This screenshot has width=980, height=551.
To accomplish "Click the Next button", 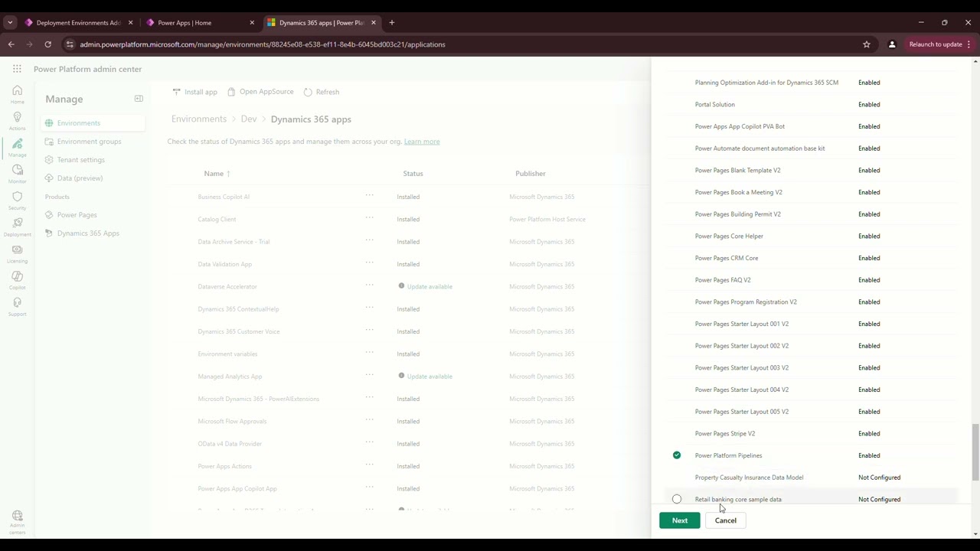I will (680, 520).
